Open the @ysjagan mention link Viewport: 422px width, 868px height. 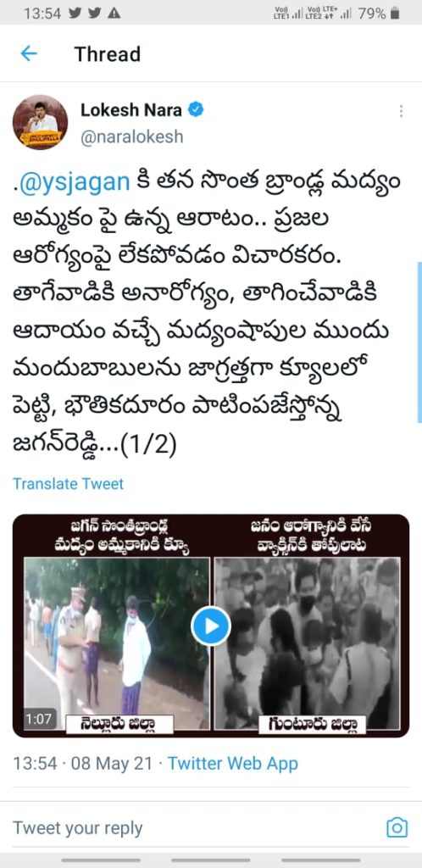pos(76,182)
